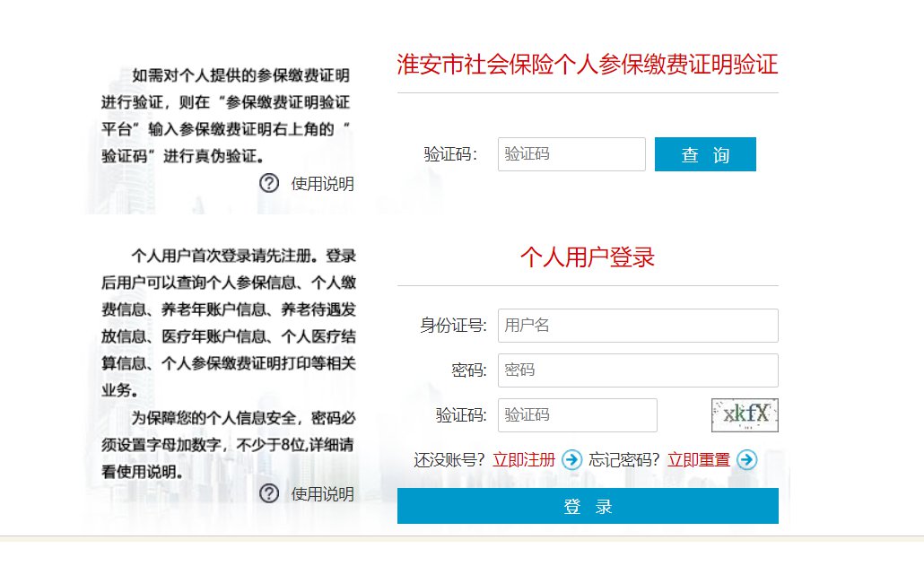Viewport: 924px width, 566px height.
Task: Open the 立即注册 register link
Action: tap(524, 460)
